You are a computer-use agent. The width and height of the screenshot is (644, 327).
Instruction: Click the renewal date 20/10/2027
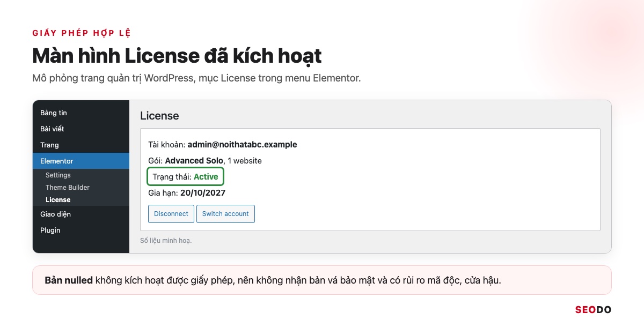203,193
